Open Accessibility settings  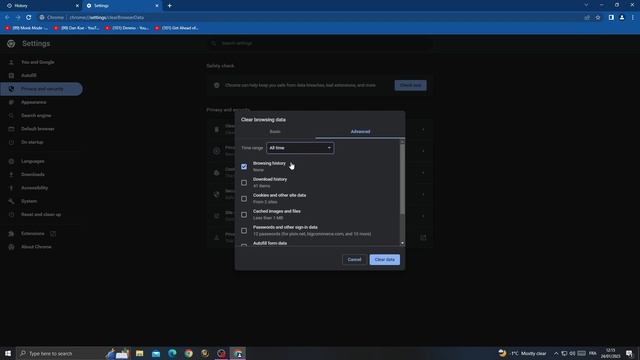tap(34, 188)
